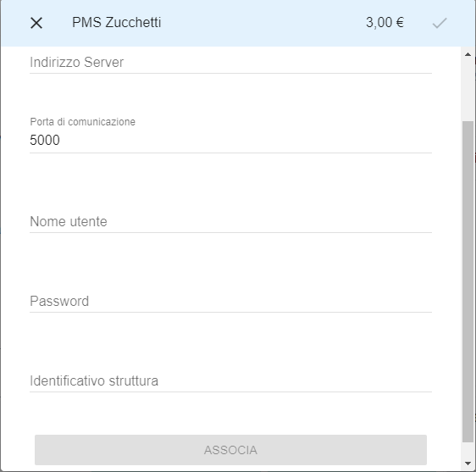Click the ASSOCIA button

tap(230, 450)
